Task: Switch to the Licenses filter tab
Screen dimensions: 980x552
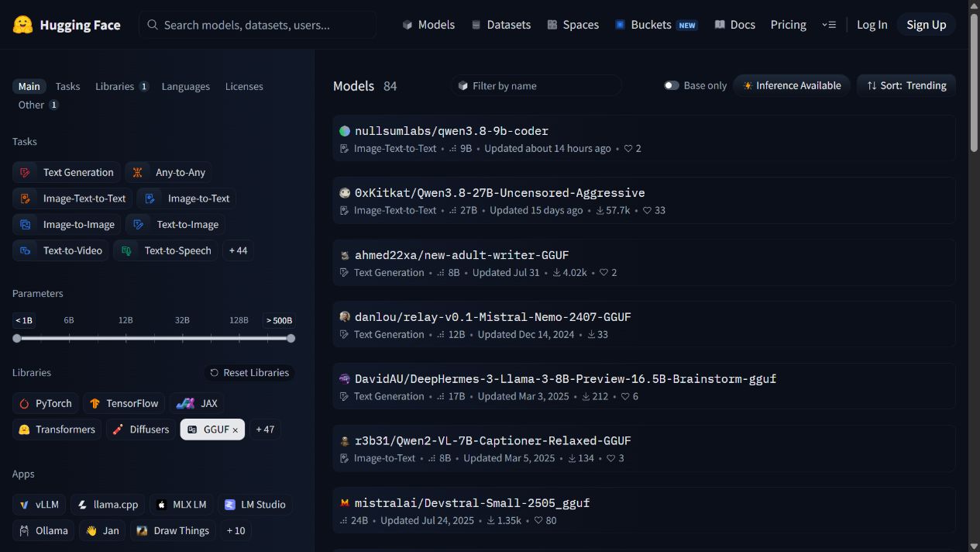Action: [244, 86]
